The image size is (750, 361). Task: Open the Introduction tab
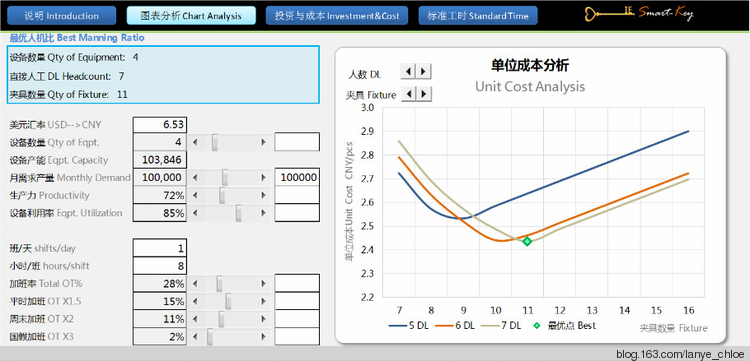62,16
